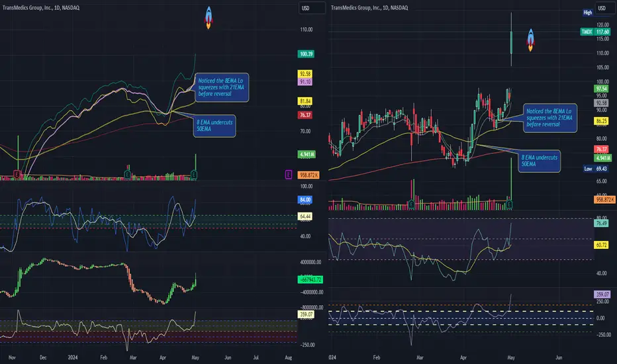Select the left '8 EMA undercuts 50EMA' callout
The height and width of the screenshot is (364, 617).
(214, 126)
